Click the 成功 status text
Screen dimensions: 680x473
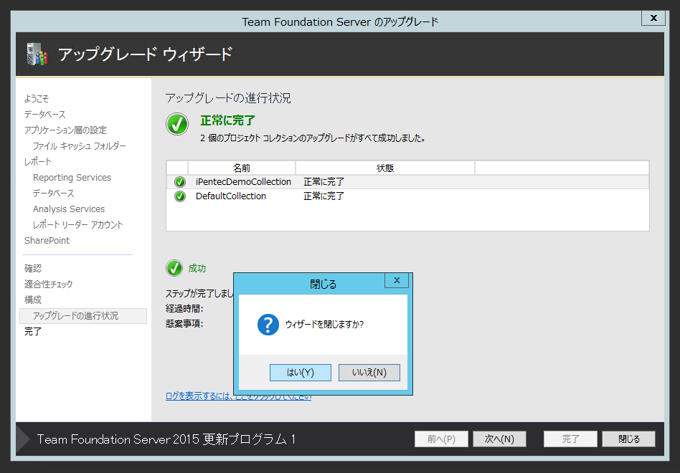click(197, 268)
